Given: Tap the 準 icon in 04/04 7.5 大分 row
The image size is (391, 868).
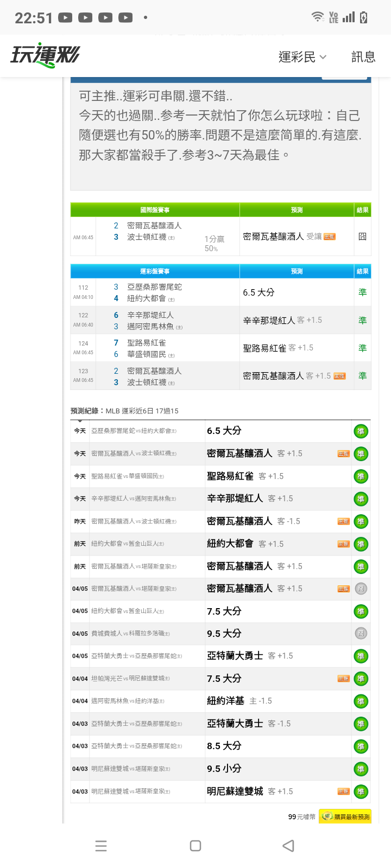Looking at the screenshot, I should tap(361, 679).
